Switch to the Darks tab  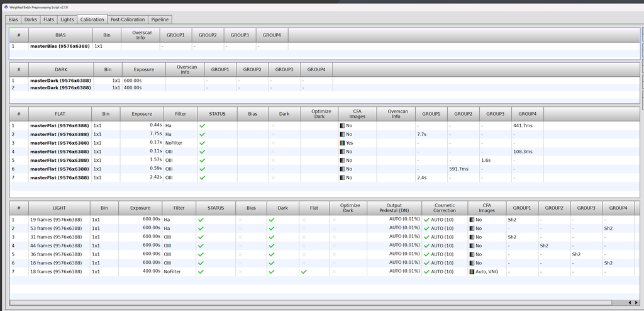click(30, 20)
